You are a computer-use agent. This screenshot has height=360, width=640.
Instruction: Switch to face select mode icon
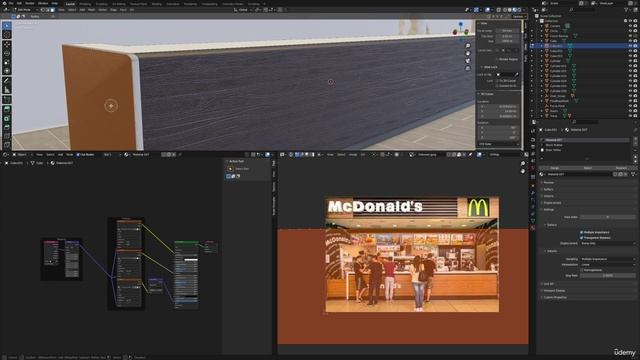(x=52, y=10)
